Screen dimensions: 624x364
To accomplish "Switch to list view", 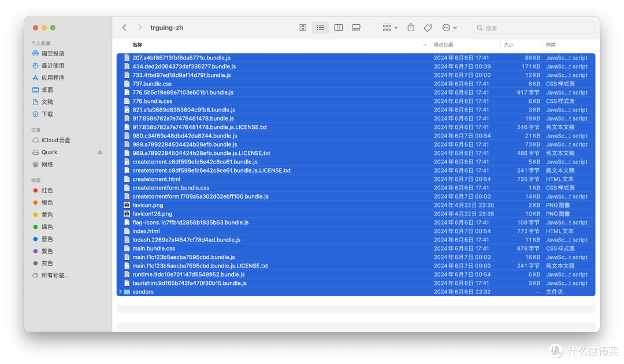I will (x=320, y=28).
